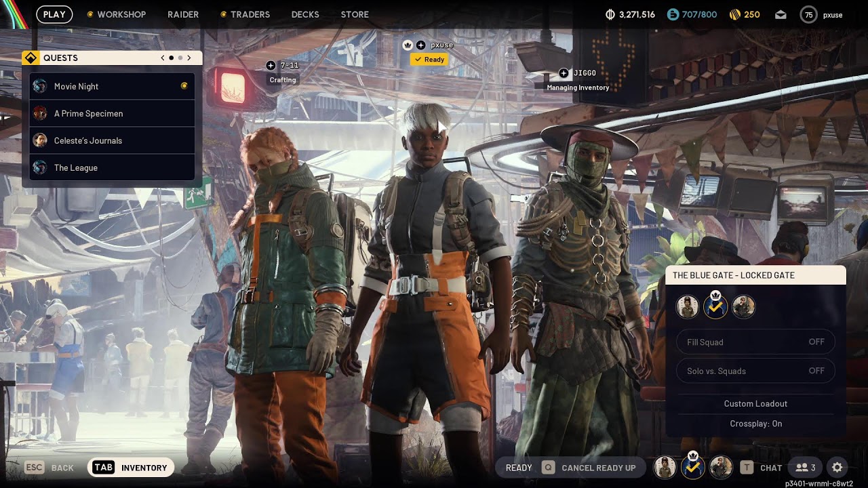The height and width of the screenshot is (488, 868).
Task: Click The Blue Gate - Locked Gate header
Action: [x=755, y=275]
